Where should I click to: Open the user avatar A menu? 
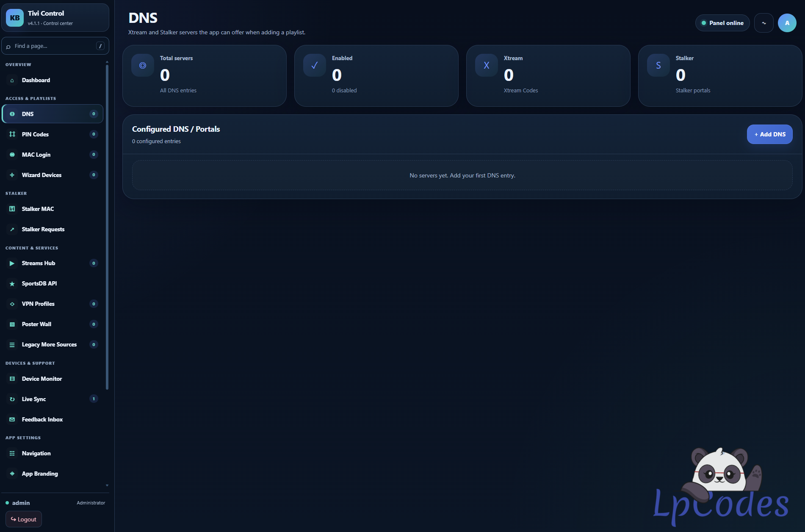(787, 23)
